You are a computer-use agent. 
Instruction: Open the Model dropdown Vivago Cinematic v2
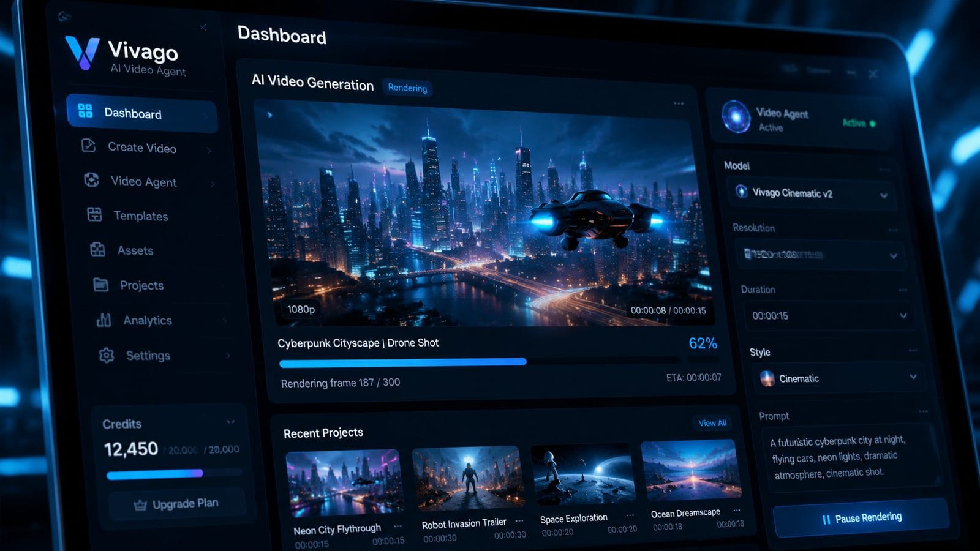point(811,193)
